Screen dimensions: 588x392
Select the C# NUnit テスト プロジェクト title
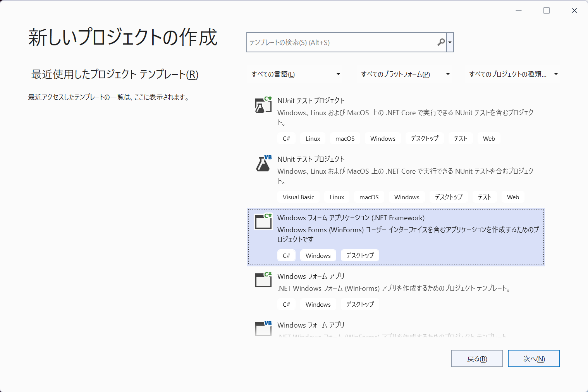[x=311, y=100]
